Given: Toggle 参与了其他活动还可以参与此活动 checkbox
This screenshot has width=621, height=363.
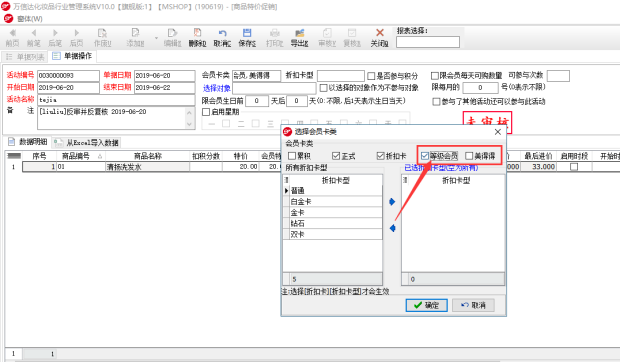Looking at the screenshot, I should click(436, 102).
